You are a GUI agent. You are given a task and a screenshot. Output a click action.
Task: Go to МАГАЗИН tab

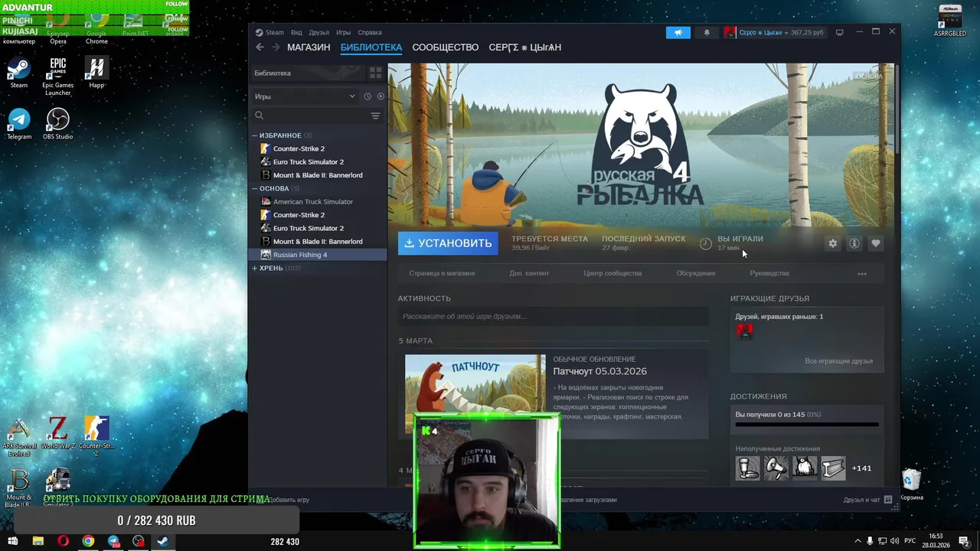(x=309, y=47)
